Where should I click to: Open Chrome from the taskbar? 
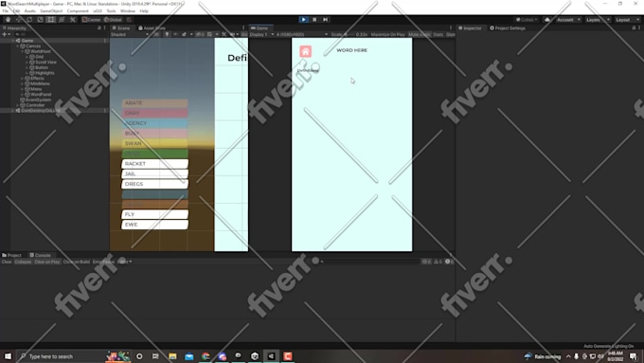(x=206, y=356)
